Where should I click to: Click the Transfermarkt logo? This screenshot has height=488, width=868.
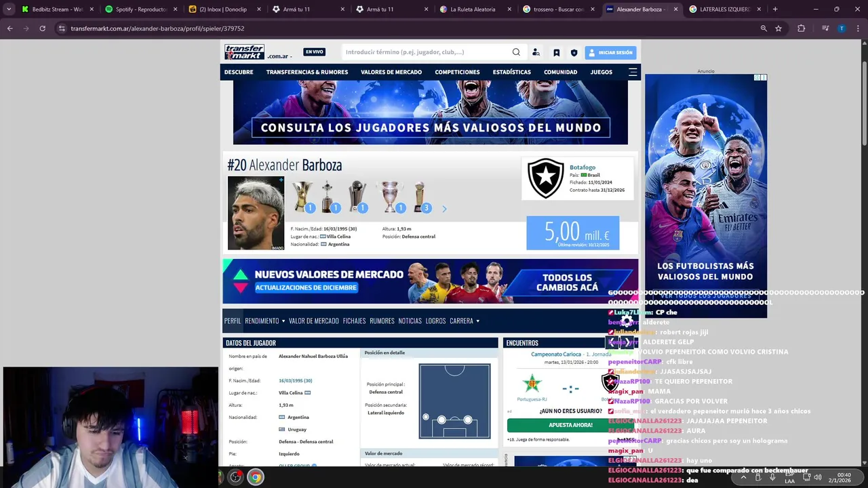(x=245, y=52)
